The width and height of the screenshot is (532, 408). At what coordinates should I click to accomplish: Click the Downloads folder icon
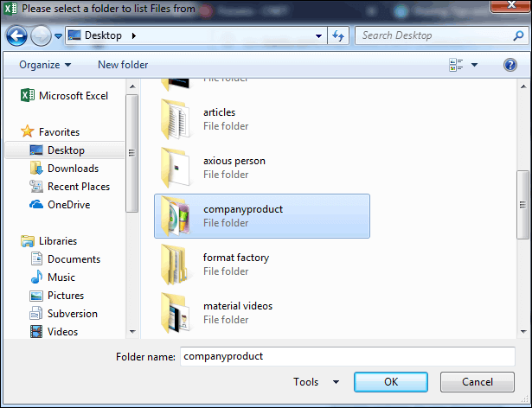pos(36,169)
